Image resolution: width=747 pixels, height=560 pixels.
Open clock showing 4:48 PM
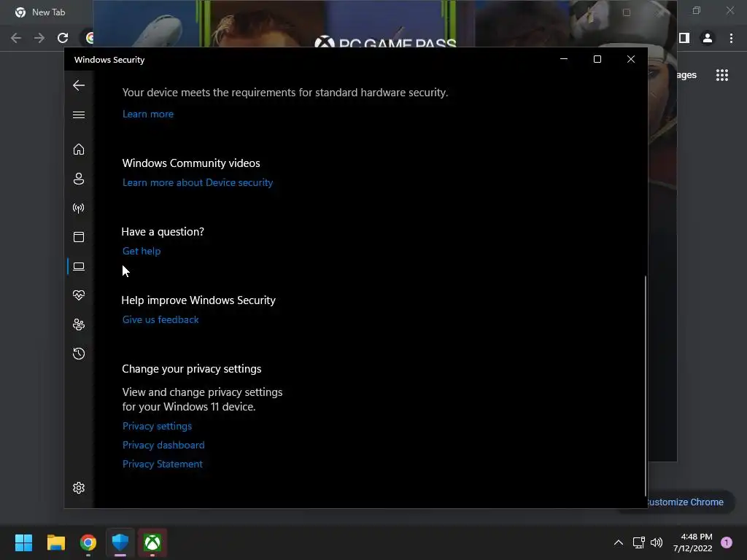pos(693,542)
